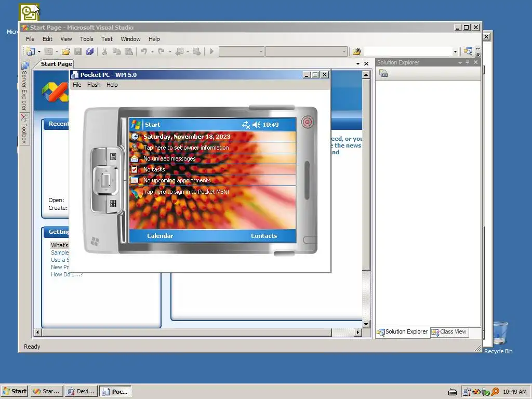Click the Windows logo on emulator skin

pos(95,241)
